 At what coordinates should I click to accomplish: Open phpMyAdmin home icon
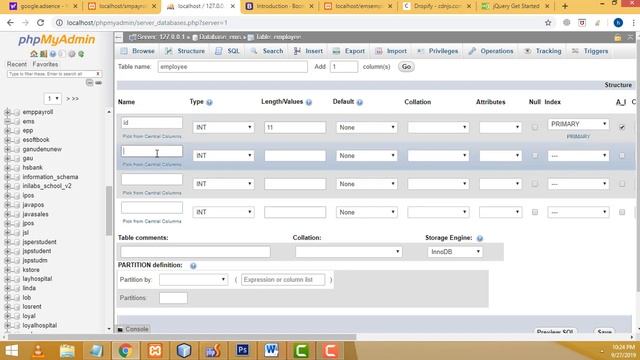pyautogui.click(x=34, y=54)
